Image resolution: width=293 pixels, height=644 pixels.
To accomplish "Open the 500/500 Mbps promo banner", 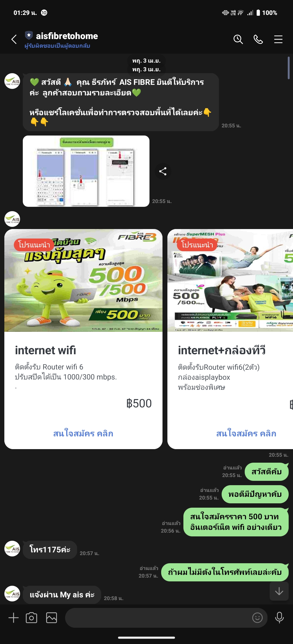I will click(83, 280).
